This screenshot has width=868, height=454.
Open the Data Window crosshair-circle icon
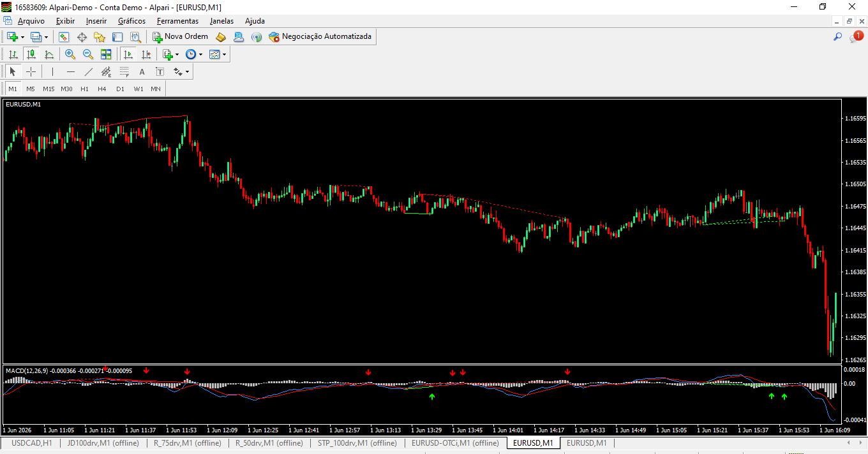pyautogui.click(x=82, y=37)
